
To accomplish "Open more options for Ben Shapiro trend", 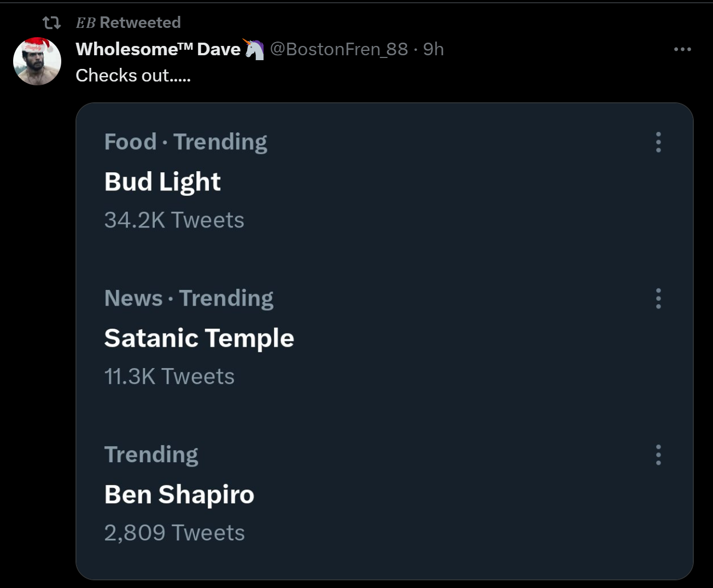I will 658,455.
